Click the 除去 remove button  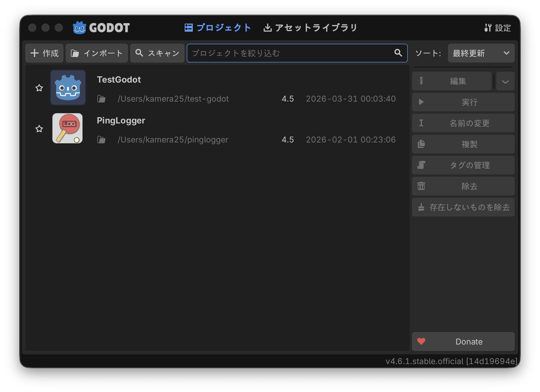[x=463, y=186]
